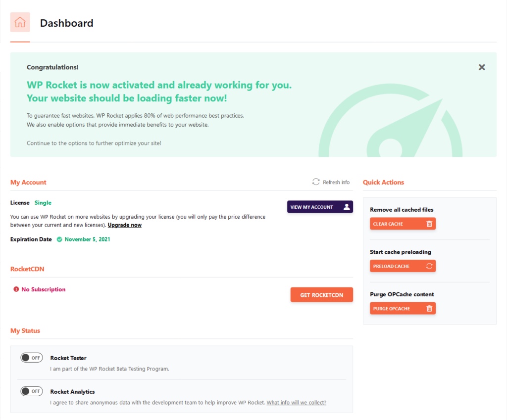Click the trash icon on the Purge OPCache button

pos(429,308)
